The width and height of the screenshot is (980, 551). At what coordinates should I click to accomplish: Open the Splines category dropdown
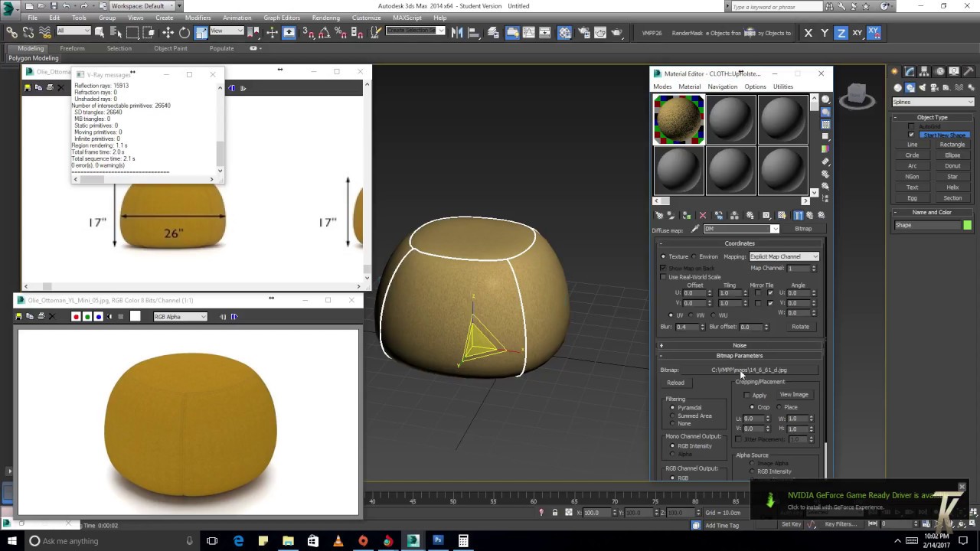point(933,102)
